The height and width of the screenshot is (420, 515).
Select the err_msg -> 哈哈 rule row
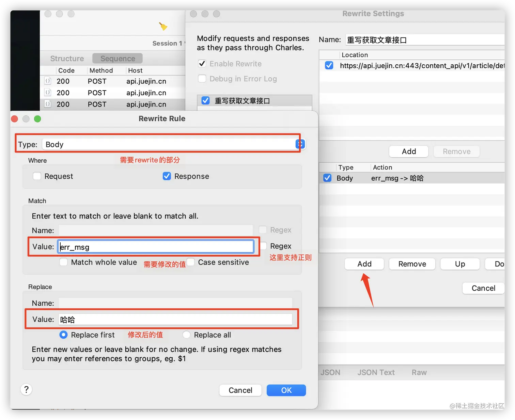pos(412,178)
